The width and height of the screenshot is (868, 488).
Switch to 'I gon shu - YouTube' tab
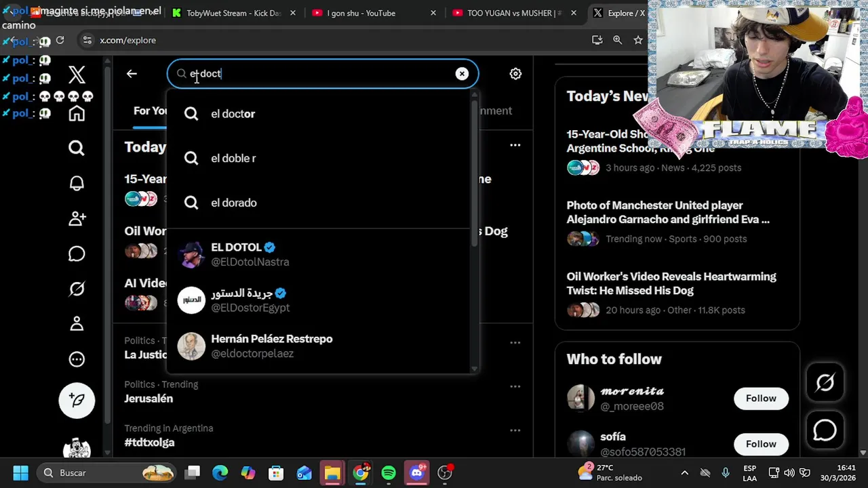(361, 13)
